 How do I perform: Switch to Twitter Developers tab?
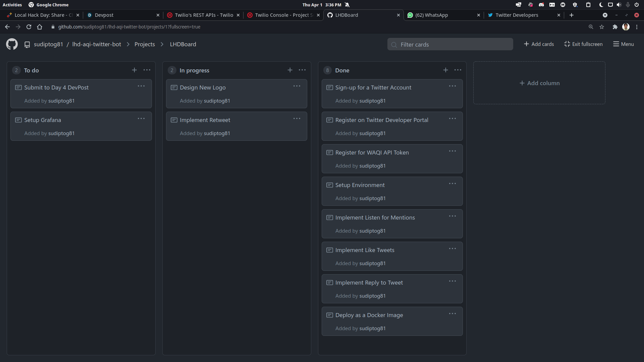pyautogui.click(x=517, y=15)
